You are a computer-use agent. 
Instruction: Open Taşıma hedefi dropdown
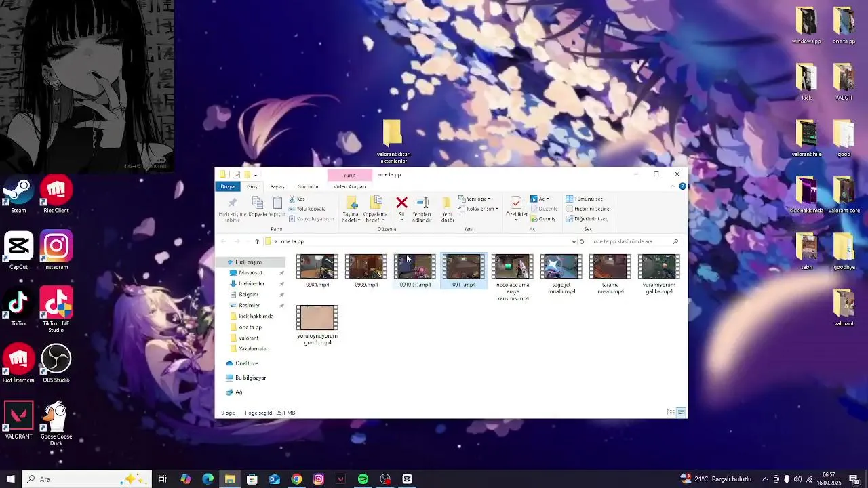click(x=351, y=209)
